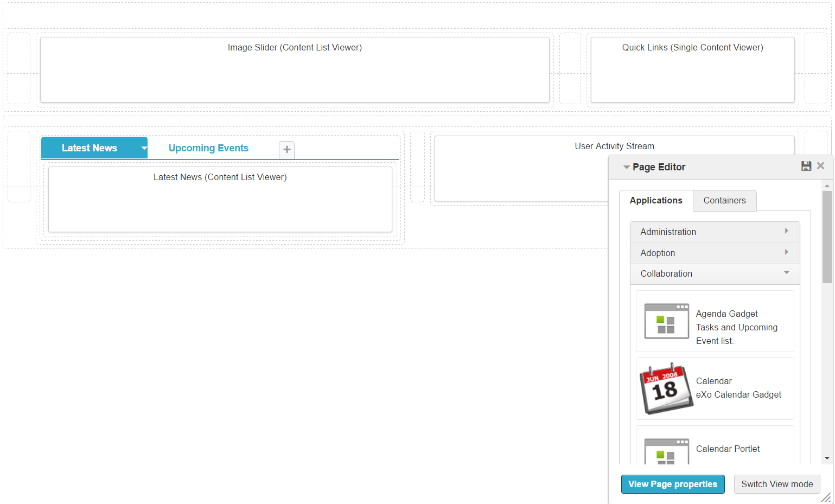The image size is (835, 504).
Task: Switch to the Containers tab
Action: (x=724, y=200)
